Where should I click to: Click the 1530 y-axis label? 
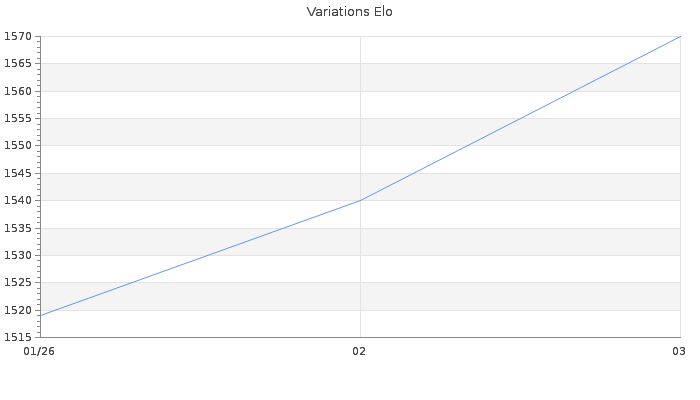tap(19, 255)
